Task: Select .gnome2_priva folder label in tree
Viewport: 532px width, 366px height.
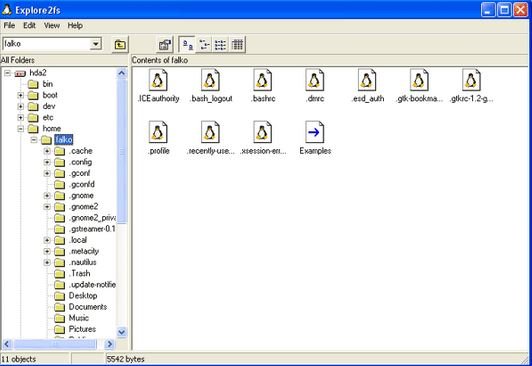Action: [92, 218]
